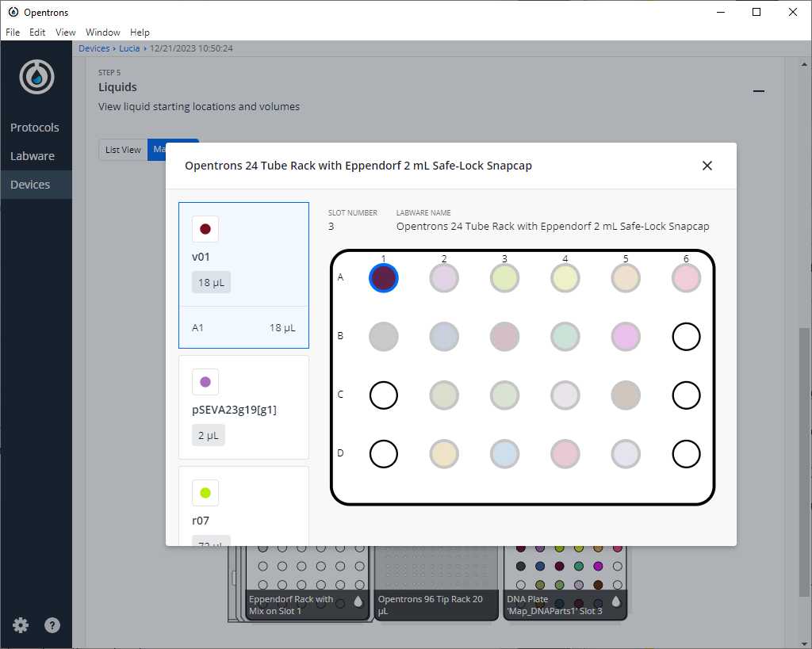The image size is (812, 649).
Task: Close the tube rack liquid dialog
Action: tap(707, 166)
